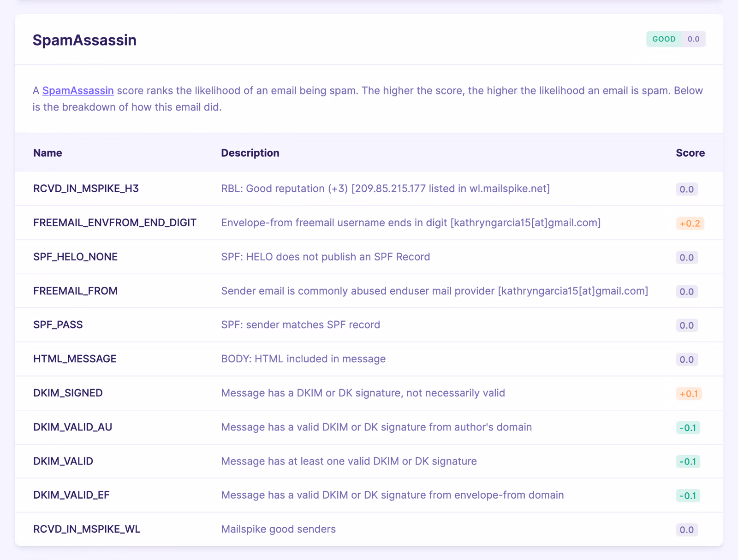Click the -0.1 score for DKIM_VALID_AU
Screen dimensions: 738x560
pyautogui.click(x=688, y=428)
